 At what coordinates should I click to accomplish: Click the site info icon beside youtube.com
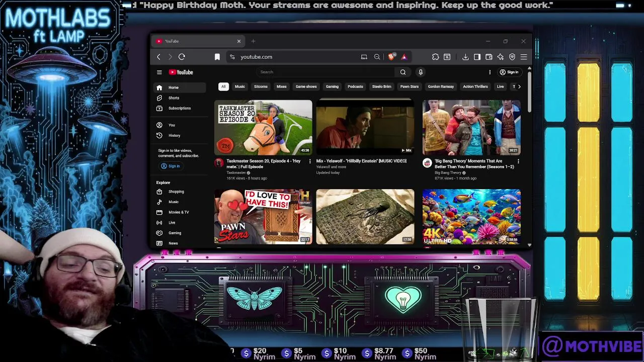[x=232, y=57]
